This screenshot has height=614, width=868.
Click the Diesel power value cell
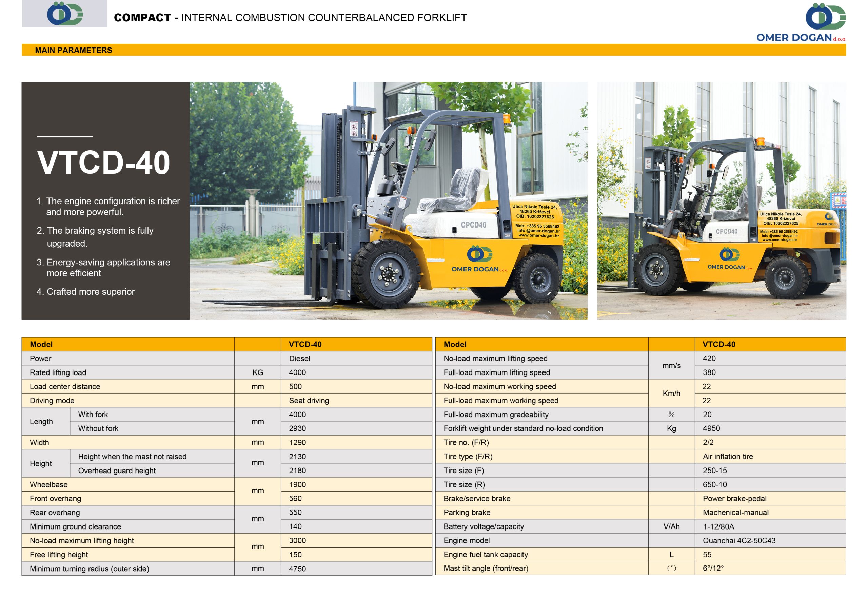[x=356, y=358]
